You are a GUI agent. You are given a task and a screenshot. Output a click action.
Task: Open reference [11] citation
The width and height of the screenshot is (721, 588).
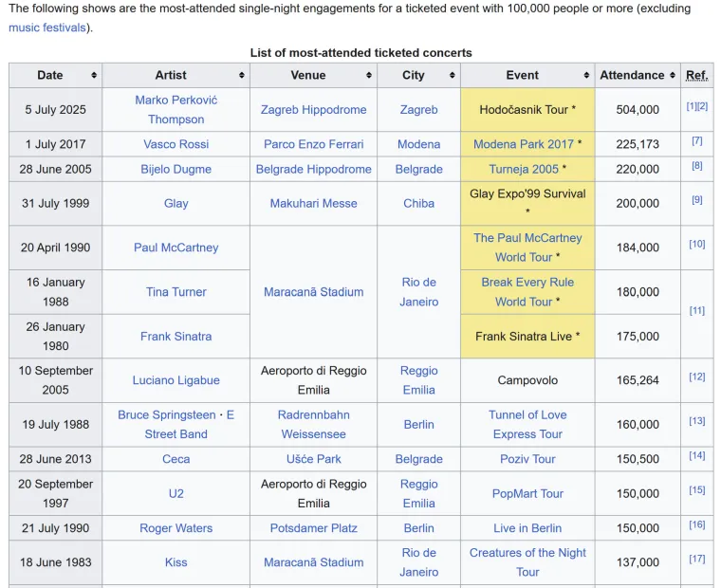[x=697, y=311]
